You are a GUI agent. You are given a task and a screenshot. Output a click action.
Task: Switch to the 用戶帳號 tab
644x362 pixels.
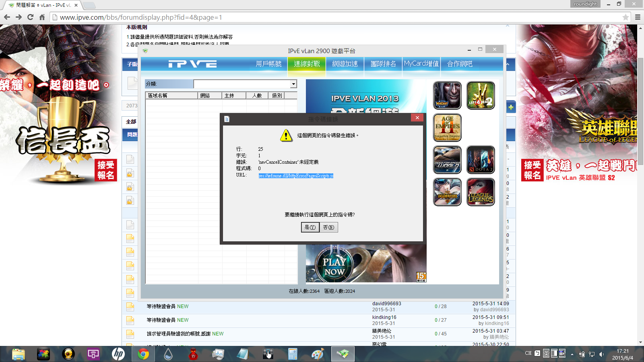click(x=268, y=64)
